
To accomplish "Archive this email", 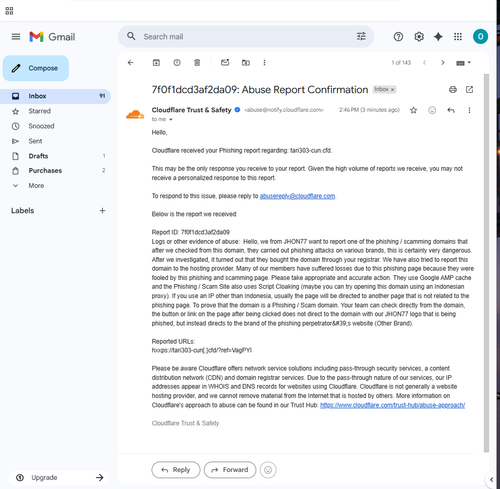I will click(x=156, y=63).
